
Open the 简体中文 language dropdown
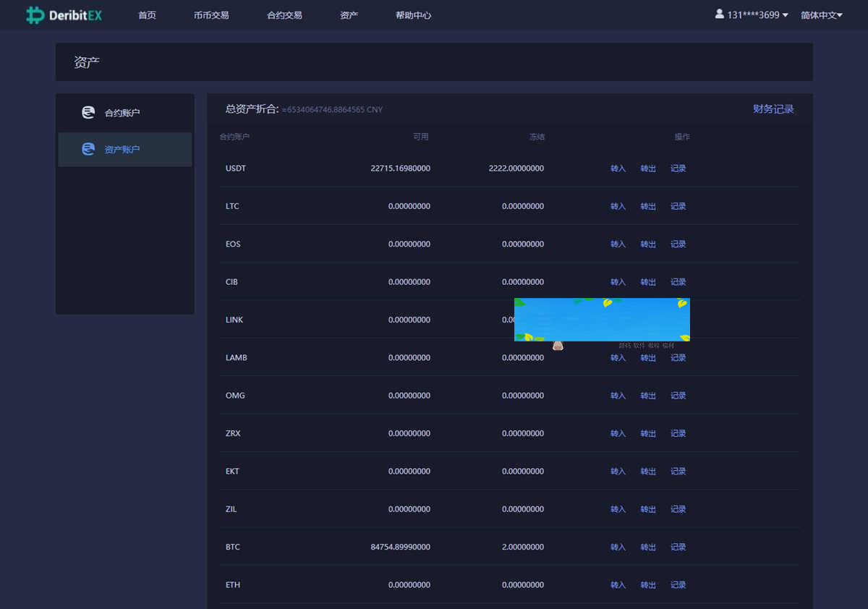point(821,15)
